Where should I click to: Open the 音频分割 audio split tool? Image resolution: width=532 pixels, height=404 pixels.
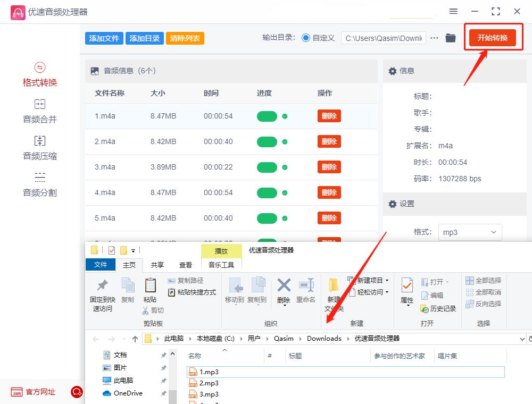pos(39,183)
